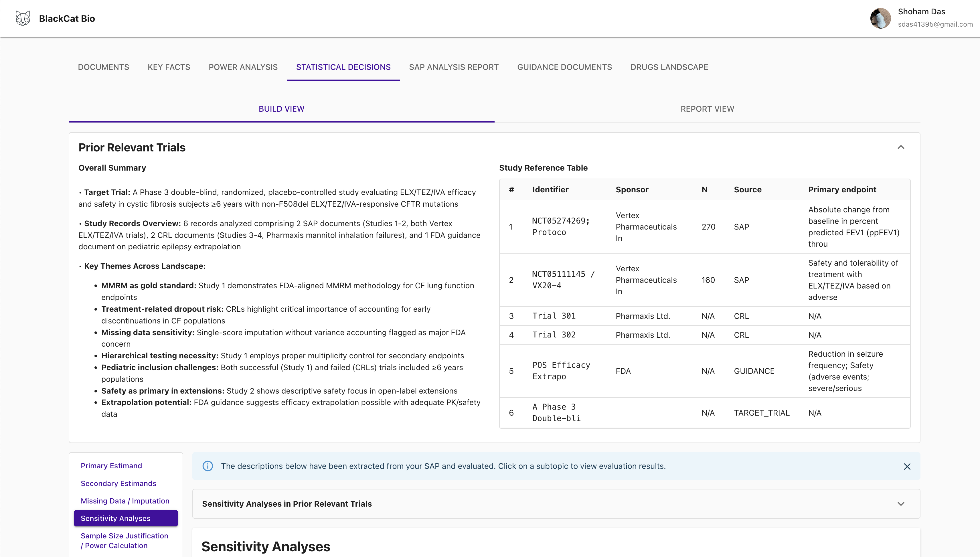Click the Sponsor column header
The image size is (980, 557).
pyautogui.click(x=632, y=189)
